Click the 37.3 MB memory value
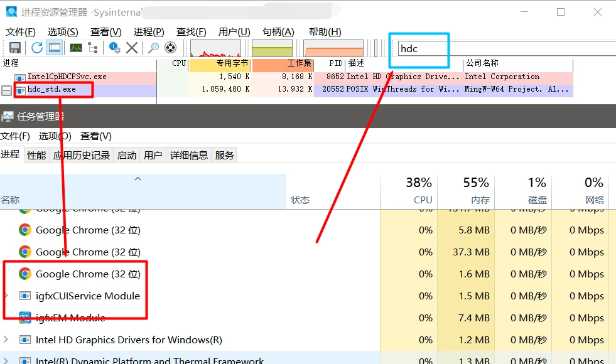616x364 pixels. (x=471, y=252)
